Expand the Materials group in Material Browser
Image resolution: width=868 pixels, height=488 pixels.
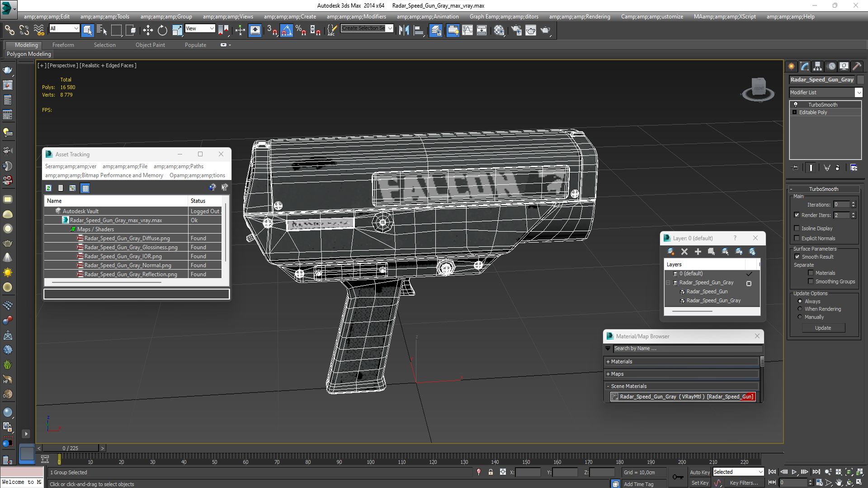point(608,361)
